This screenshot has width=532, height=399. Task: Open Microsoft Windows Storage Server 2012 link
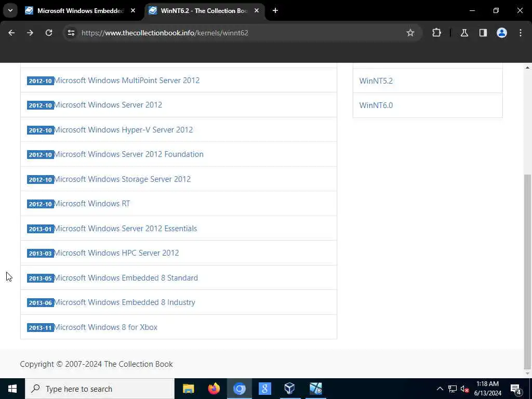coord(122,179)
